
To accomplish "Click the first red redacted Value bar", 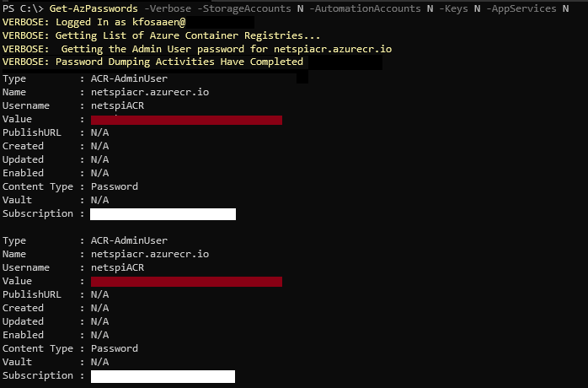I will pos(186,120).
